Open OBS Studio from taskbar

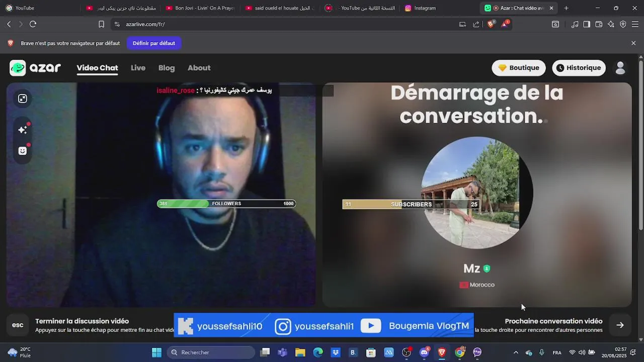(x=407, y=352)
